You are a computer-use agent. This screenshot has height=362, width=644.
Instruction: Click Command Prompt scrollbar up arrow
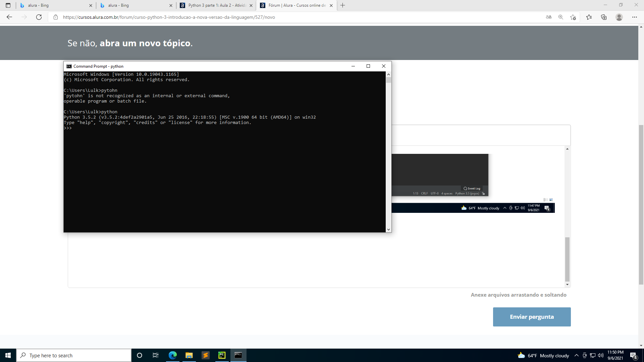tap(388, 74)
